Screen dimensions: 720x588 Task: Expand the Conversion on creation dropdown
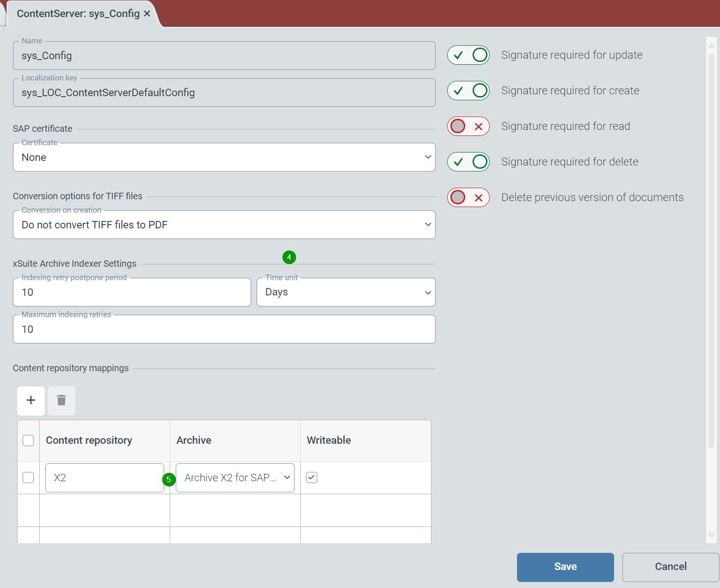click(224, 225)
